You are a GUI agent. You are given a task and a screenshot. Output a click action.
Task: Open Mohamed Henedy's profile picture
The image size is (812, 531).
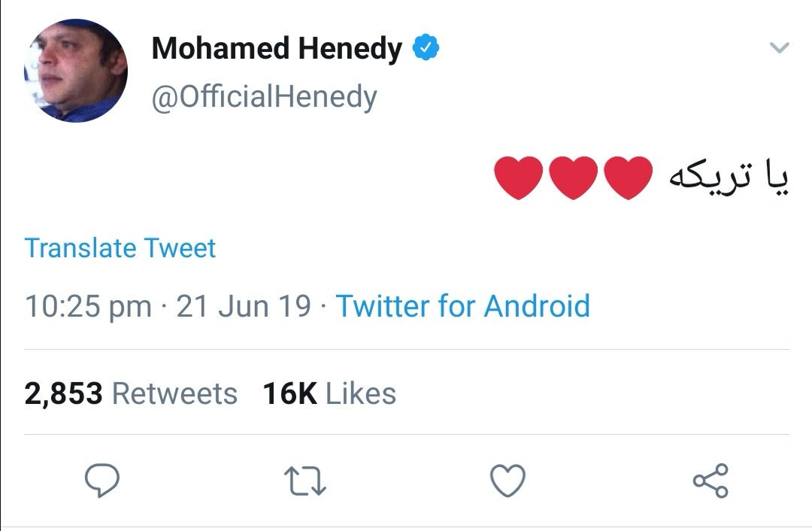76,71
